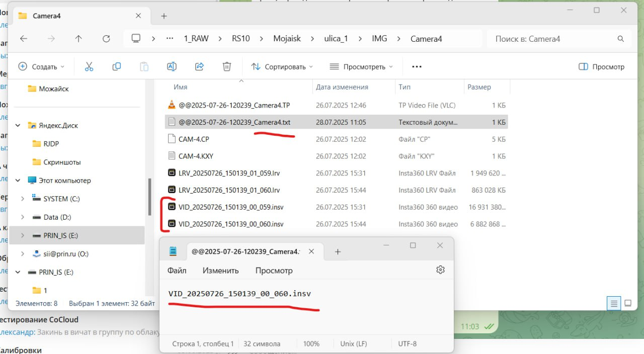Click the Share icon in toolbar

(x=199, y=66)
